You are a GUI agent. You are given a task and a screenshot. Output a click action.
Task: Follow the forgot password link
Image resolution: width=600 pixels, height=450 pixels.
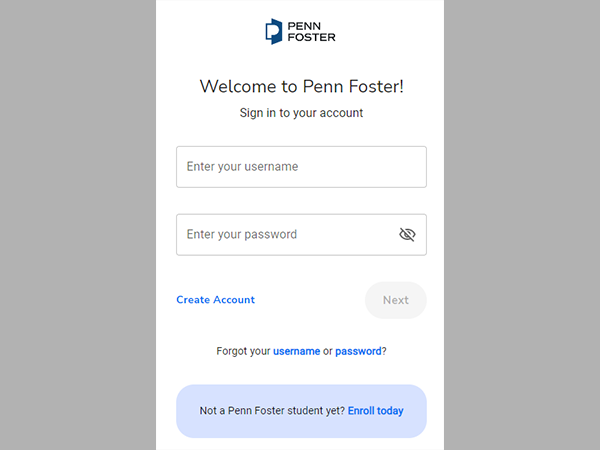[358, 351]
